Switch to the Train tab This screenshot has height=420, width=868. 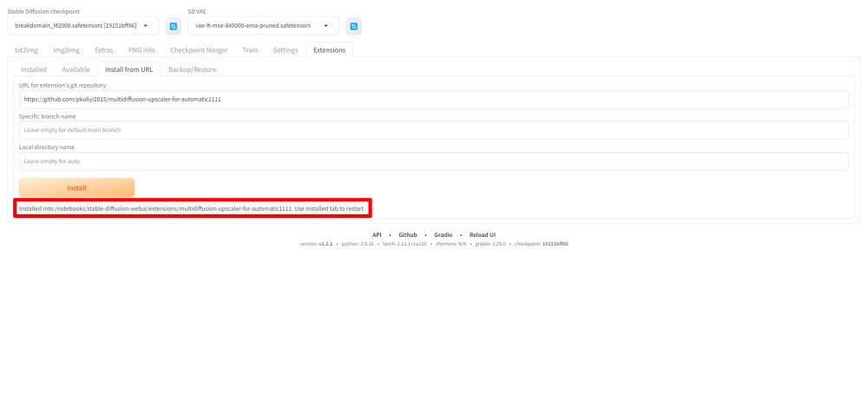250,50
